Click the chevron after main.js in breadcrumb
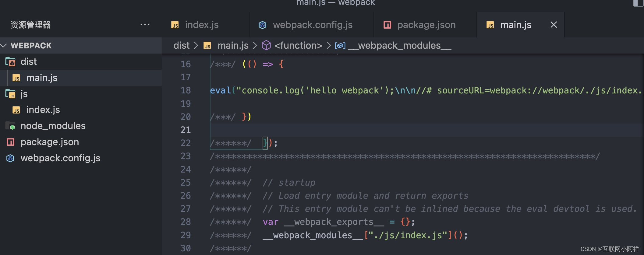Viewport: 644px width, 255px height. pos(255,45)
